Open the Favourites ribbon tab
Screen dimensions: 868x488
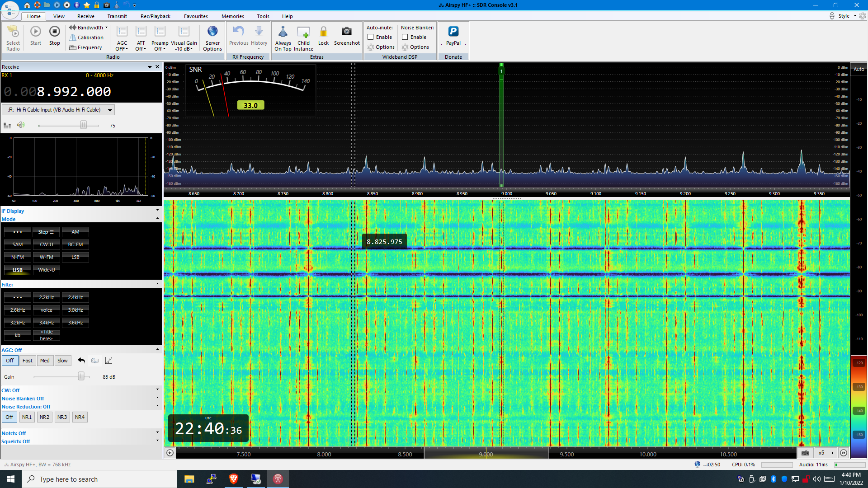pos(196,16)
